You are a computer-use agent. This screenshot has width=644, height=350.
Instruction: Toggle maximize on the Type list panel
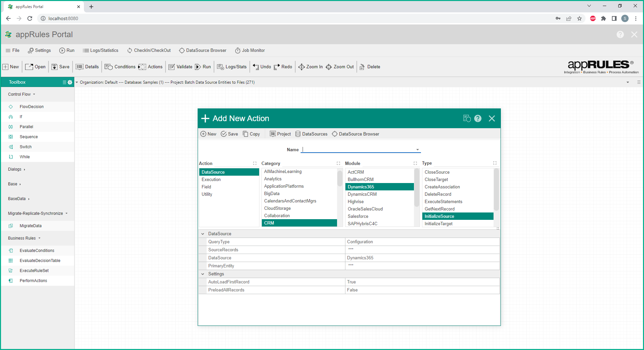(495, 163)
